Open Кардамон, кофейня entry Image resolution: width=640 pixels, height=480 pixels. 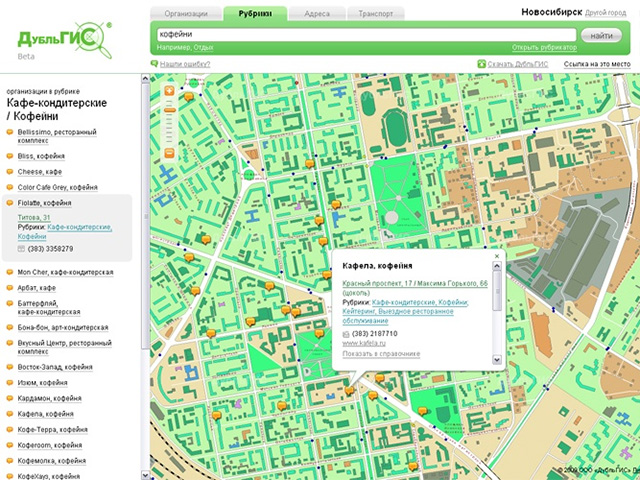pyautogui.click(x=49, y=398)
